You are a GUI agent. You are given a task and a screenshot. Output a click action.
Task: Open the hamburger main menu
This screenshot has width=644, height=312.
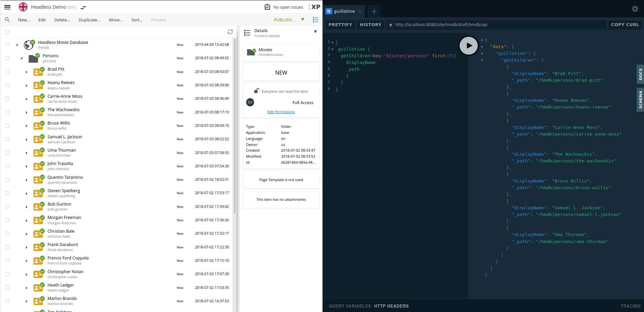click(x=7, y=7)
